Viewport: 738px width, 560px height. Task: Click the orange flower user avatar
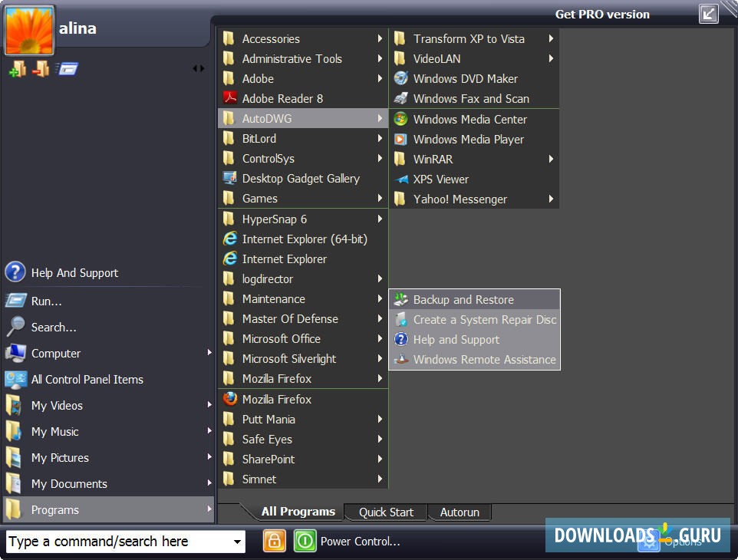click(x=29, y=31)
